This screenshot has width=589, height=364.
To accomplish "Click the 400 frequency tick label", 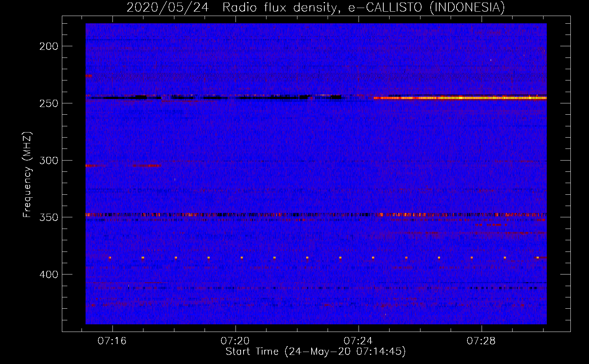I will tap(48, 274).
